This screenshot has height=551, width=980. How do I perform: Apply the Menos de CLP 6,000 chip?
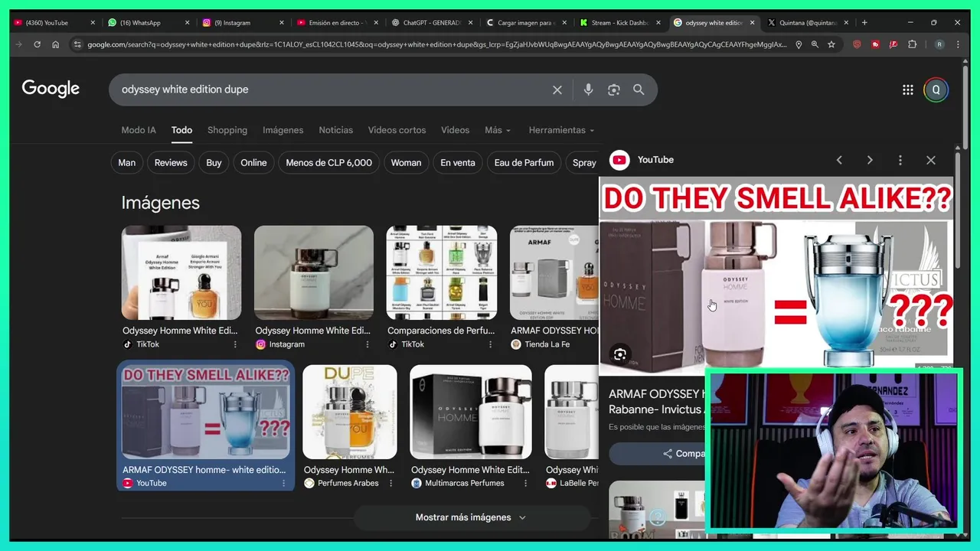pos(329,162)
